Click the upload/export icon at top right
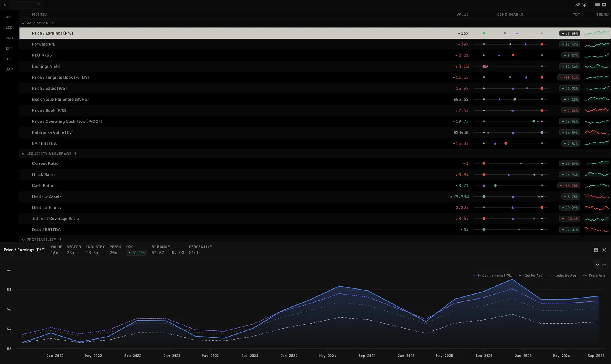This screenshot has width=611, height=364. 584,5
